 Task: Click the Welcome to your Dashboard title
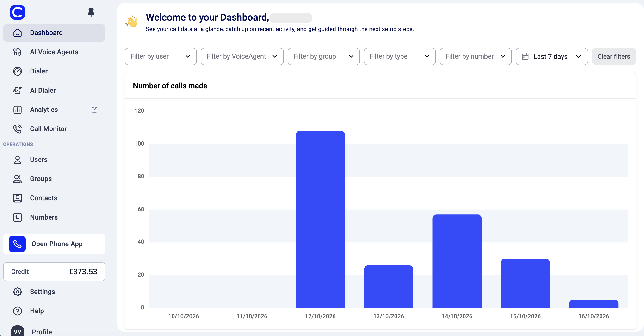click(x=208, y=18)
